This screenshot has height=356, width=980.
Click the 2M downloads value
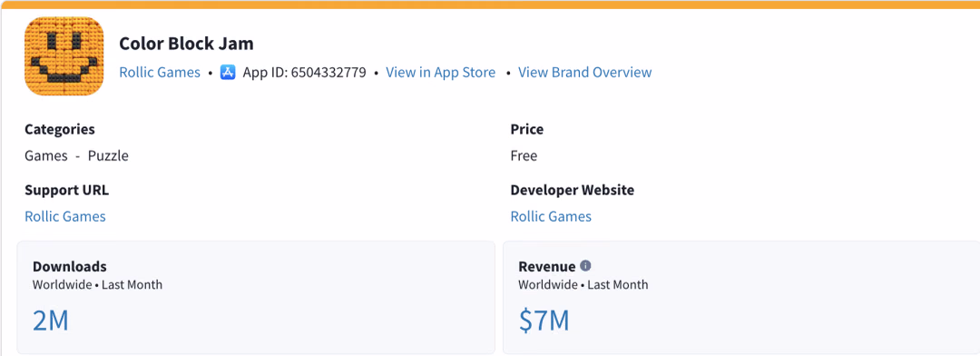[x=50, y=321]
